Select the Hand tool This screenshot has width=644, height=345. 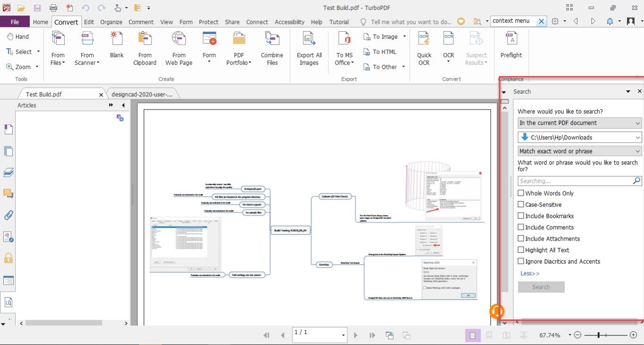17,37
